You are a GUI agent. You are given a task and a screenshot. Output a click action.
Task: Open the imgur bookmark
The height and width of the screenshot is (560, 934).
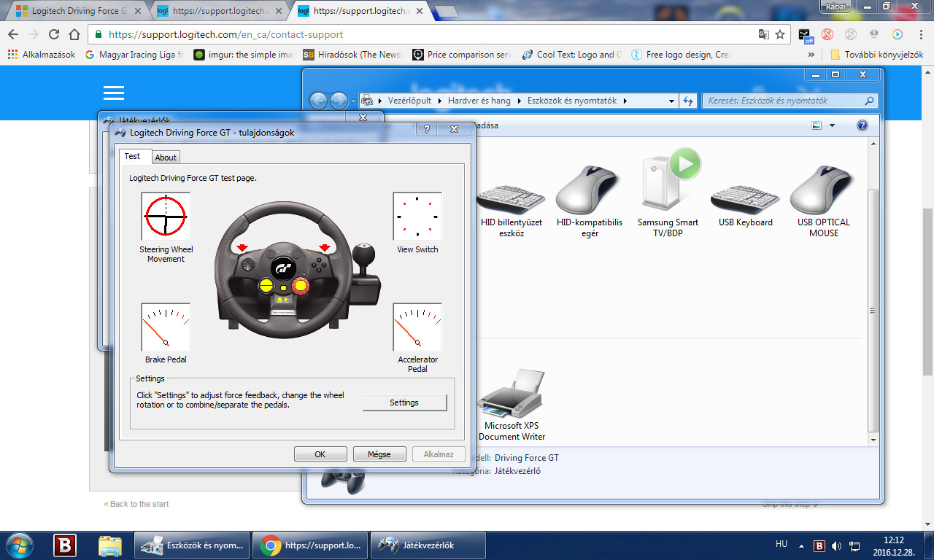tap(242, 55)
